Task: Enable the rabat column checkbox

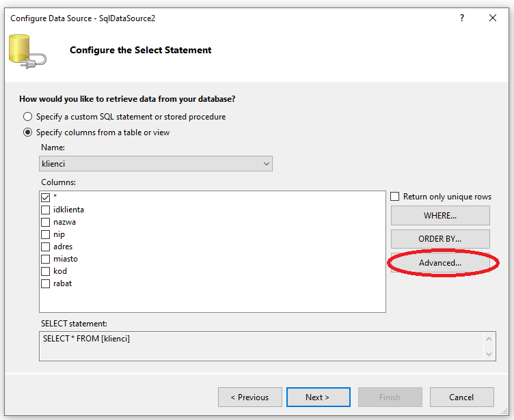Action: [x=46, y=283]
